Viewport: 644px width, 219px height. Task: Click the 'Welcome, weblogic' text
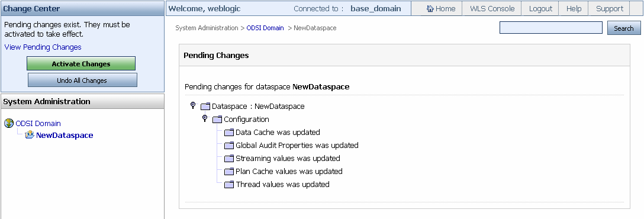click(x=205, y=9)
